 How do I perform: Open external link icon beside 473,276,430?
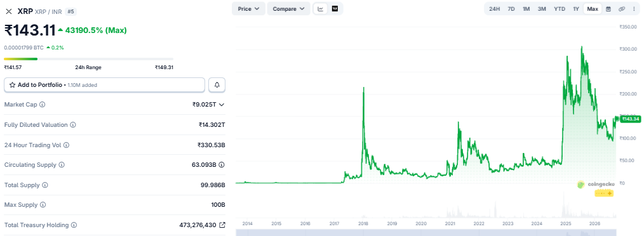pyautogui.click(x=222, y=225)
